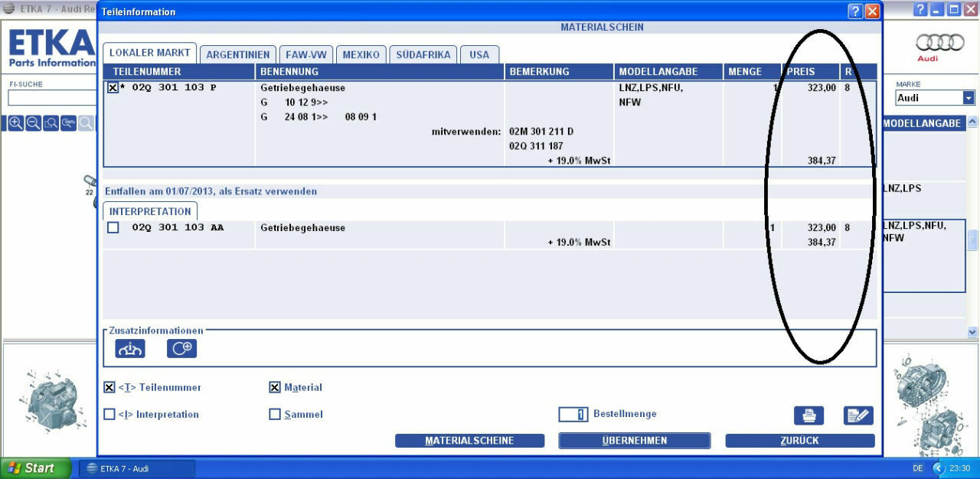Focus the FI-Suche input field

coord(51,98)
